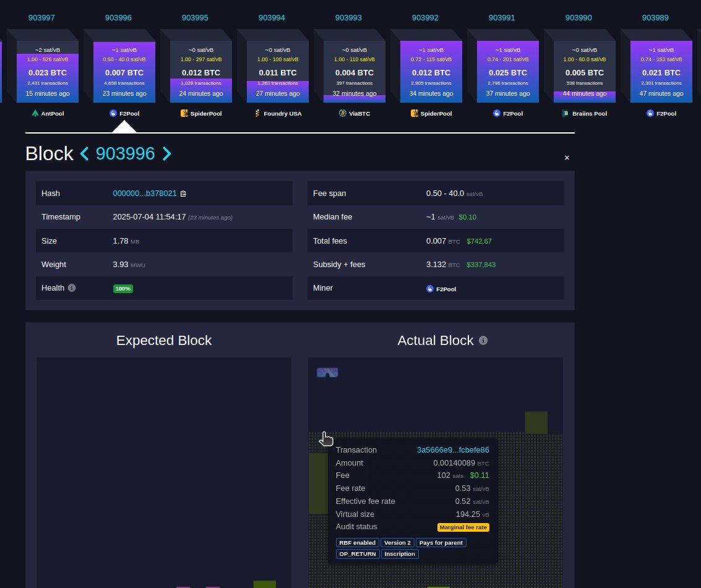This screenshot has height=588, width=701.
Task: Open block height 903995 link
Action: pos(195,18)
